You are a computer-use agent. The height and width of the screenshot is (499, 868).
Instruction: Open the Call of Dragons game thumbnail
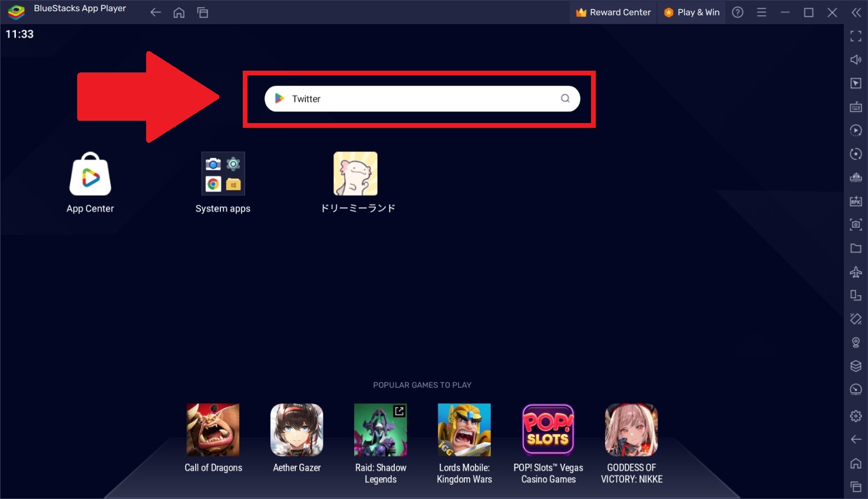tap(213, 429)
